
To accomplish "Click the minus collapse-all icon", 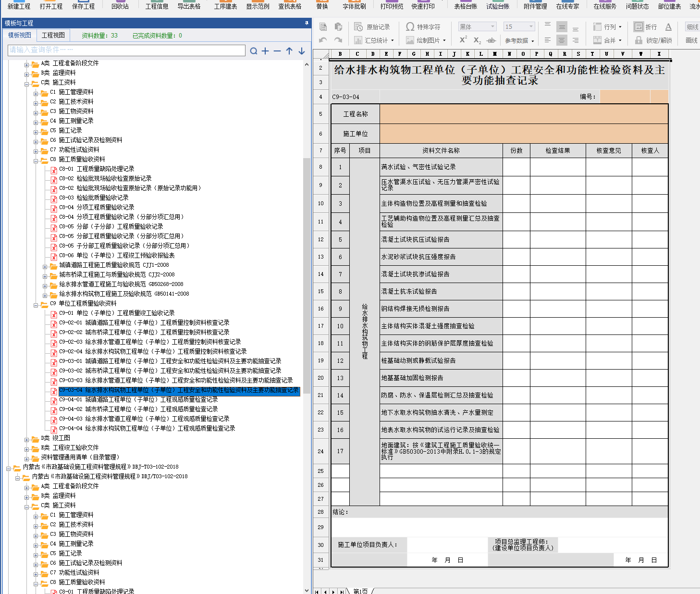I will (277, 50).
